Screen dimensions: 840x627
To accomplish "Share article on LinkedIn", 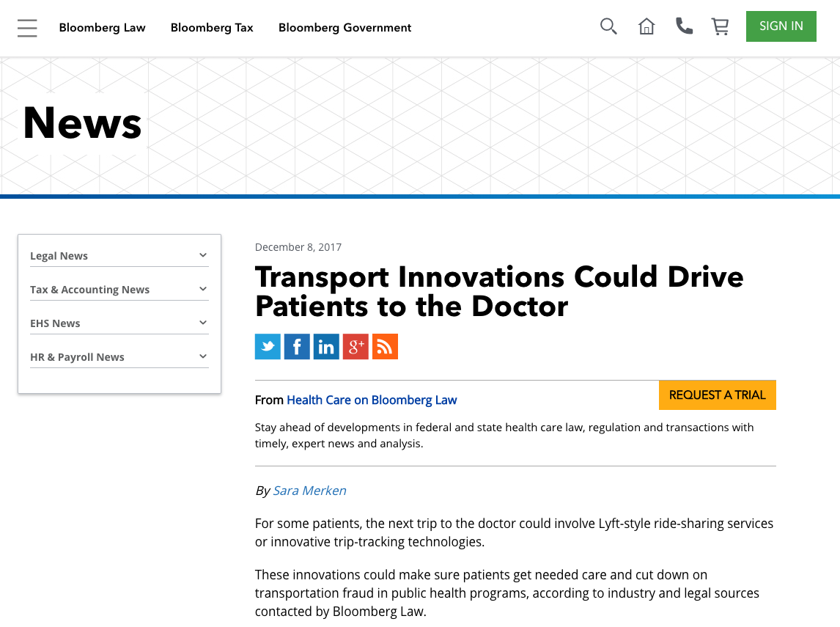I will (326, 346).
